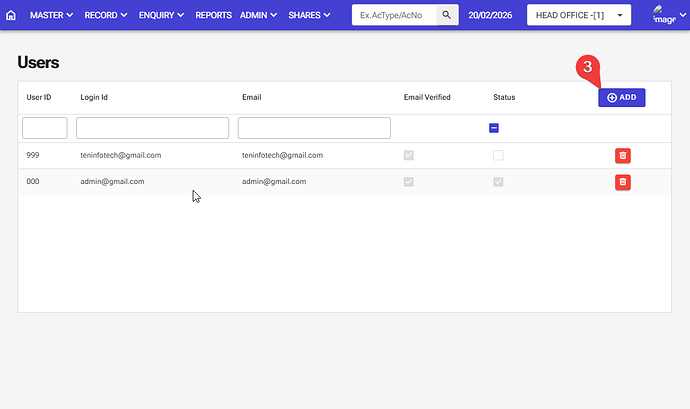690x409 pixels.
Task: Click the red step 3 marker badge
Action: click(589, 67)
